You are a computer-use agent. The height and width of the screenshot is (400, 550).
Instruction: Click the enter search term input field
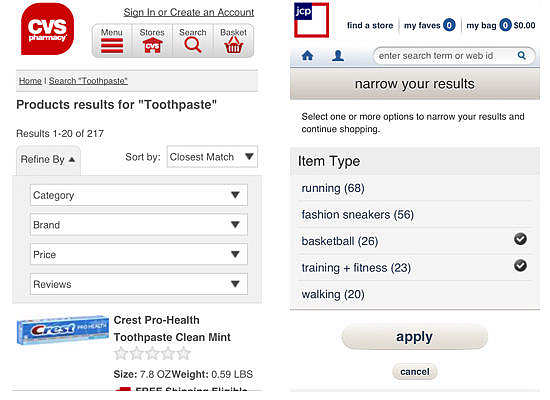pyautogui.click(x=445, y=56)
